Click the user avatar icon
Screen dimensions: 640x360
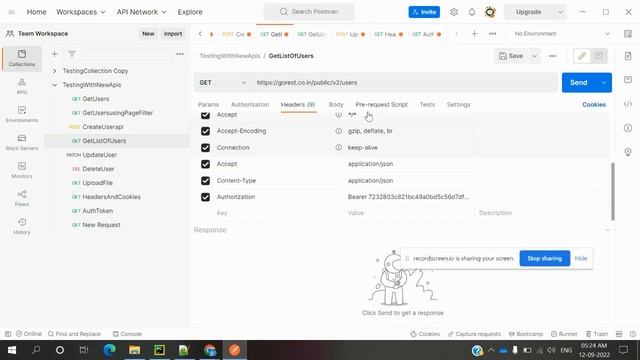pyautogui.click(x=490, y=12)
